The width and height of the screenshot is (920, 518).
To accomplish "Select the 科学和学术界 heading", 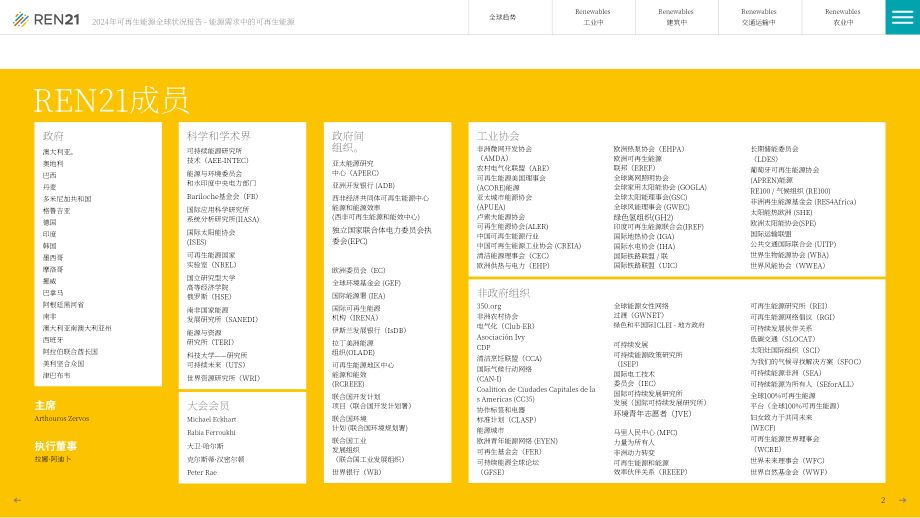I will pos(218,136).
